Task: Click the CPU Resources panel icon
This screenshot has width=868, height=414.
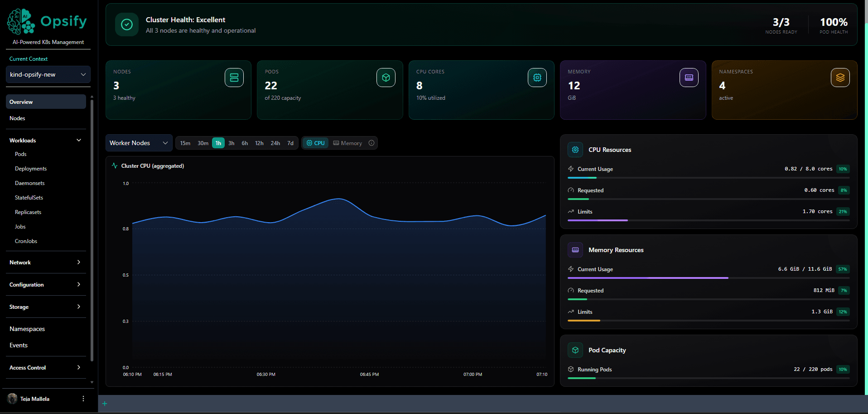Action: tap(575, 150)
